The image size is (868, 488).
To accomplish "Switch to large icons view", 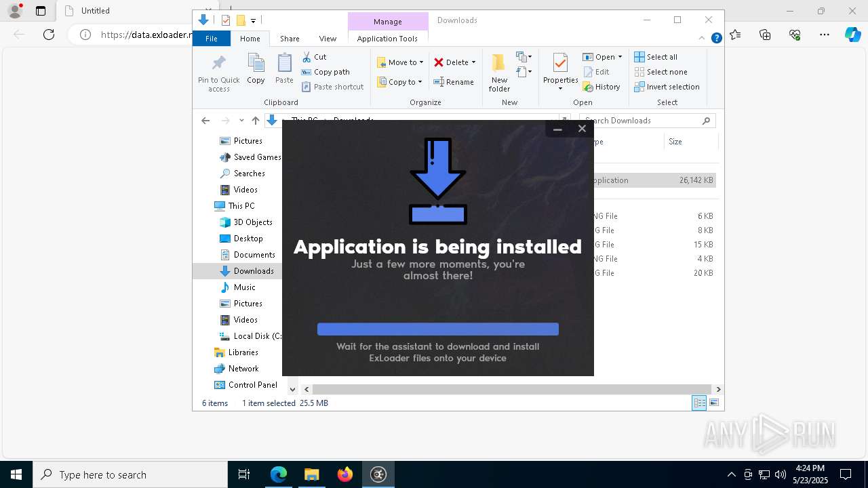I will point(714,403).
